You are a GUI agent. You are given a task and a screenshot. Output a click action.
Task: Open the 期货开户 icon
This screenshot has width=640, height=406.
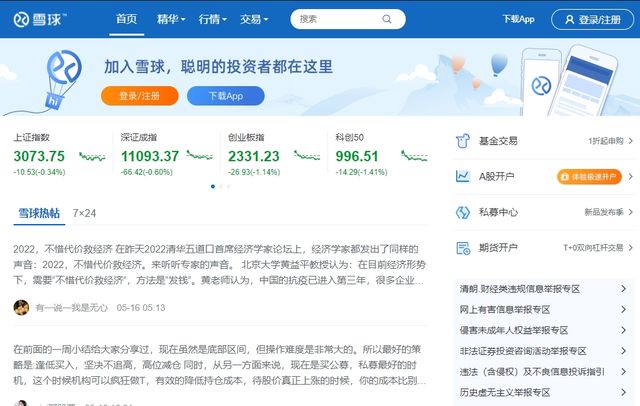(463, 248)
